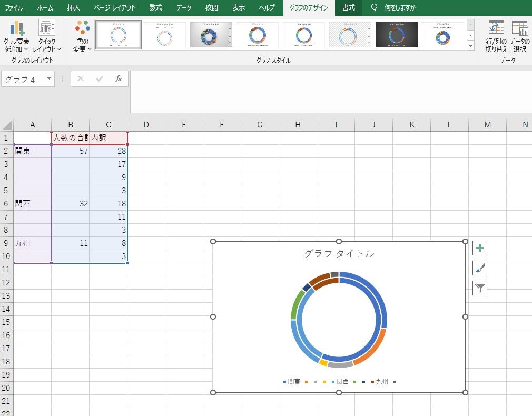Viewport: 532px width, 416px height.
Task: Switch to the 数式 (Formulas) tab
Action: click(156, 7)
